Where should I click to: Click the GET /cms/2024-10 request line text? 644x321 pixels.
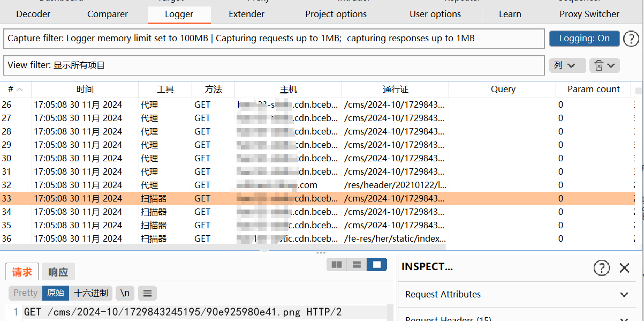183,312
